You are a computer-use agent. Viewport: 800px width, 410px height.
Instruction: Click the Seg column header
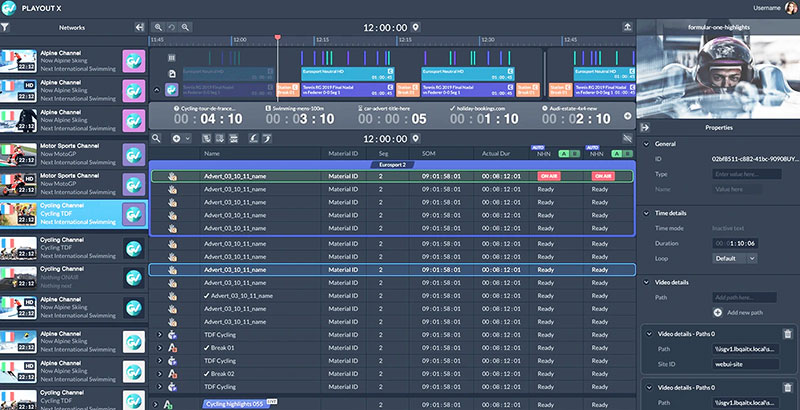[x=383, y=153]
